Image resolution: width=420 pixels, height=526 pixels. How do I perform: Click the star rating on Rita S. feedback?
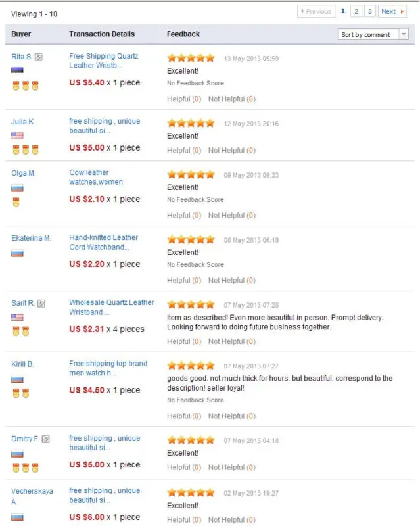click(191, 59)
